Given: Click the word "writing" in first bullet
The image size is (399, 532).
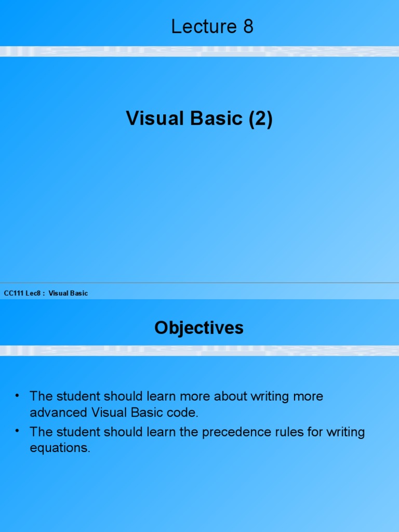Looking at the screenshot, I should tap(270, 396).
